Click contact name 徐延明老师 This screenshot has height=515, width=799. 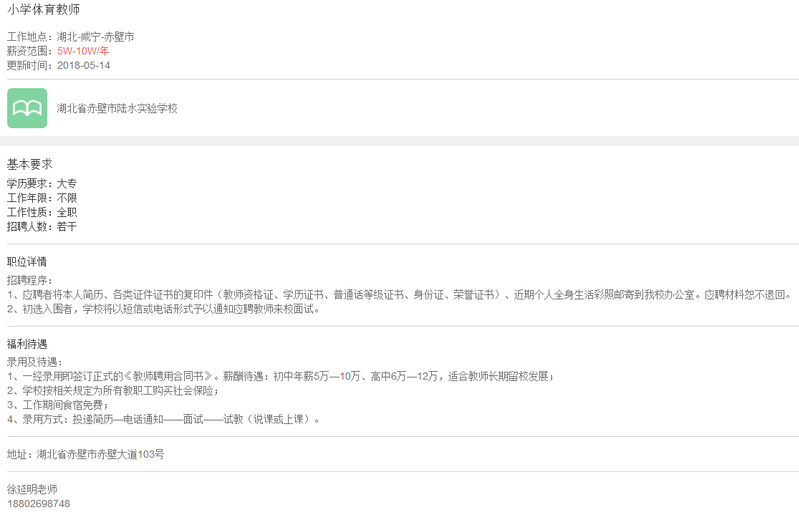click(32, 489)
